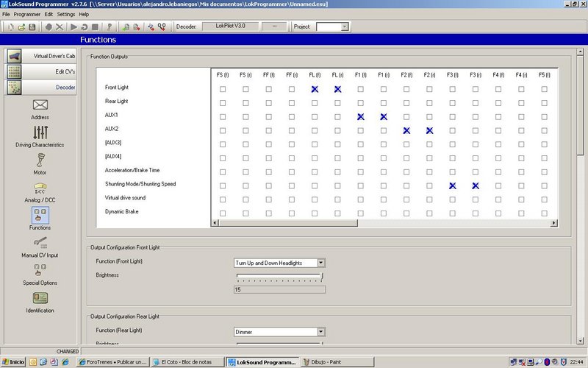This screenshot has width=588, height=368.
Task: Click the Inicio start button
Action: (x=13, y=362)
